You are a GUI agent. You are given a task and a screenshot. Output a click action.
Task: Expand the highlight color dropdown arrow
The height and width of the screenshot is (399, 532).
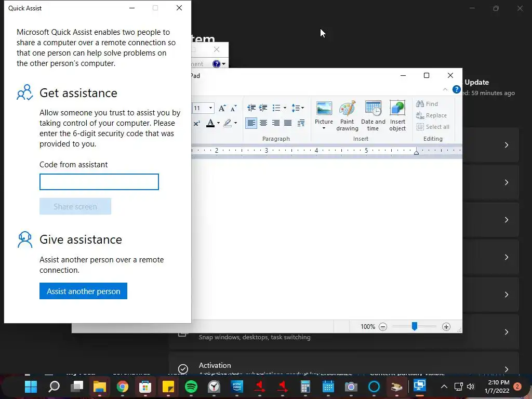tap(235, 123)
